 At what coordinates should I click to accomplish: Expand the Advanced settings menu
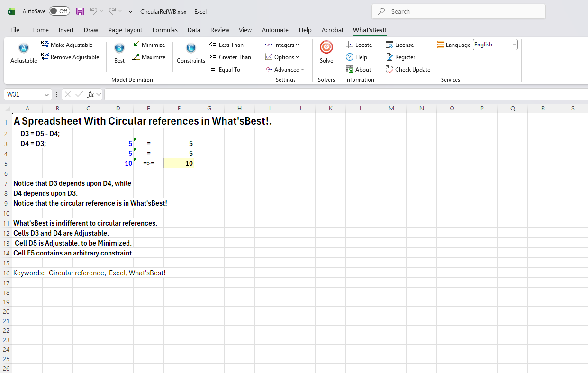(285, 69)
